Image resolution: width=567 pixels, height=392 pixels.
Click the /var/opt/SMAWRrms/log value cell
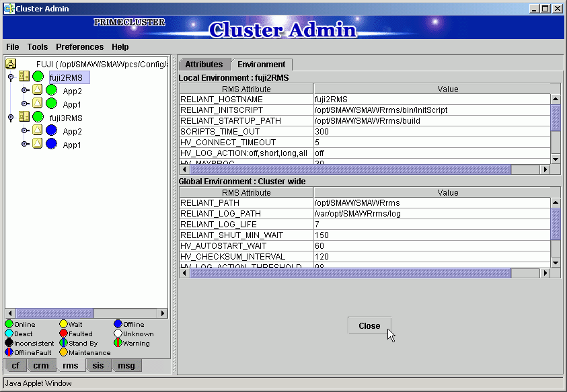tap(432, 214)
